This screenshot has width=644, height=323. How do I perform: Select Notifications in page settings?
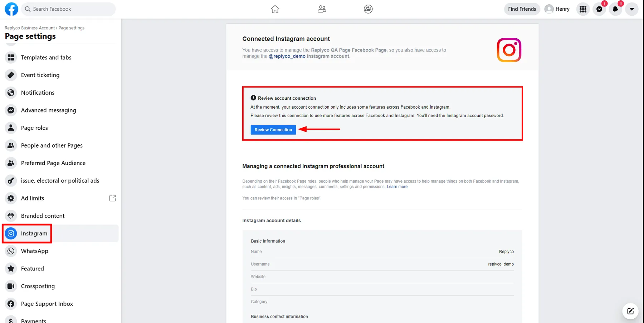[x=61, y=93]
